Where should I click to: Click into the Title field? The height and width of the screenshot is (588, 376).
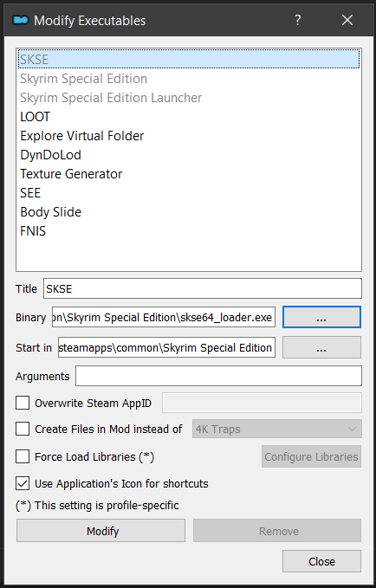(203, 288)
